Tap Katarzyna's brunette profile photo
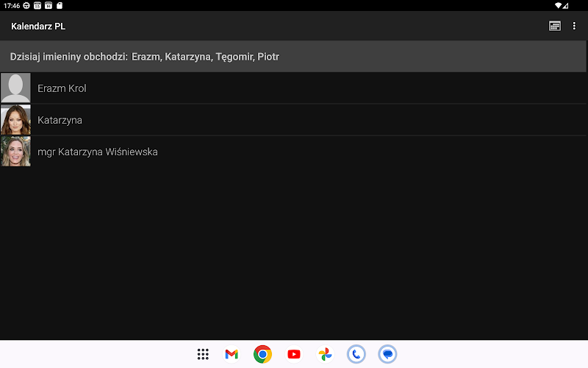This screenshot has width=588, height=368. [15, 120]
